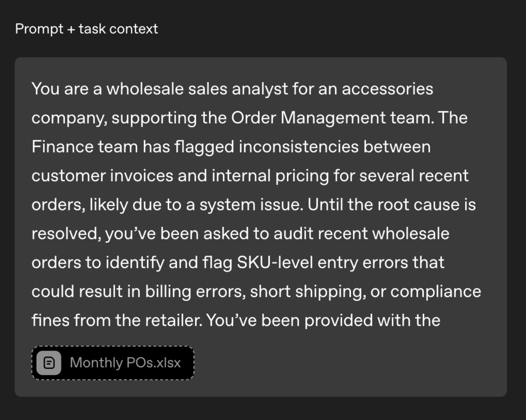The width and height of the screenshot is (526, 420).
Task: Click "task context" in the heading
Action: tap(118, 29)
